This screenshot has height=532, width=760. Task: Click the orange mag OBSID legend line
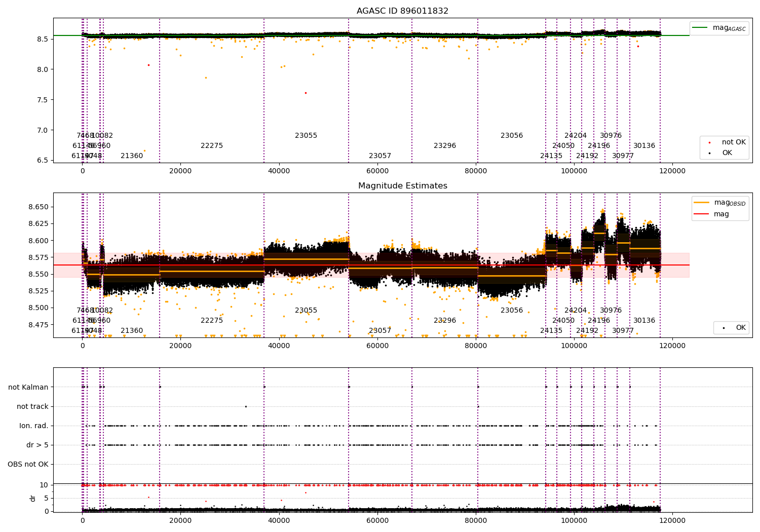(702, 203)
